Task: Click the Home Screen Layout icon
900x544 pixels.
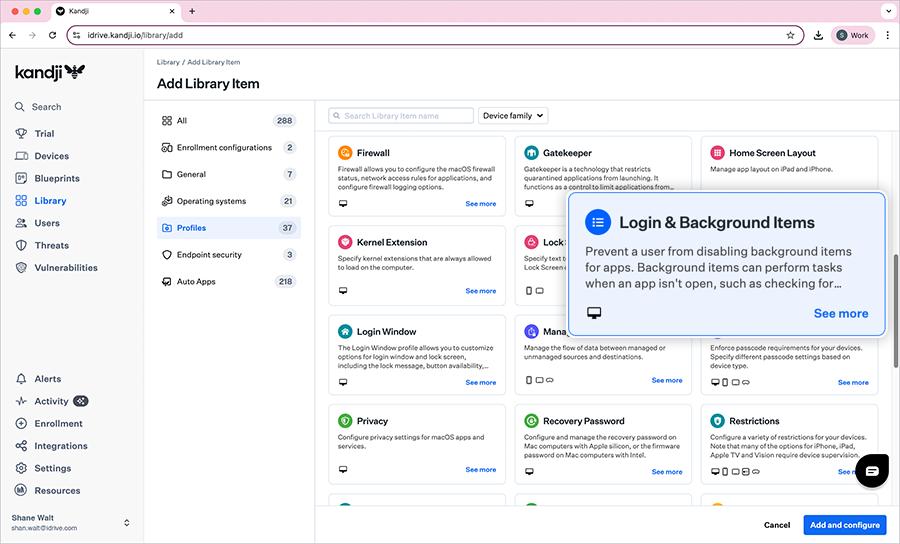Action: tap(717, 153)
